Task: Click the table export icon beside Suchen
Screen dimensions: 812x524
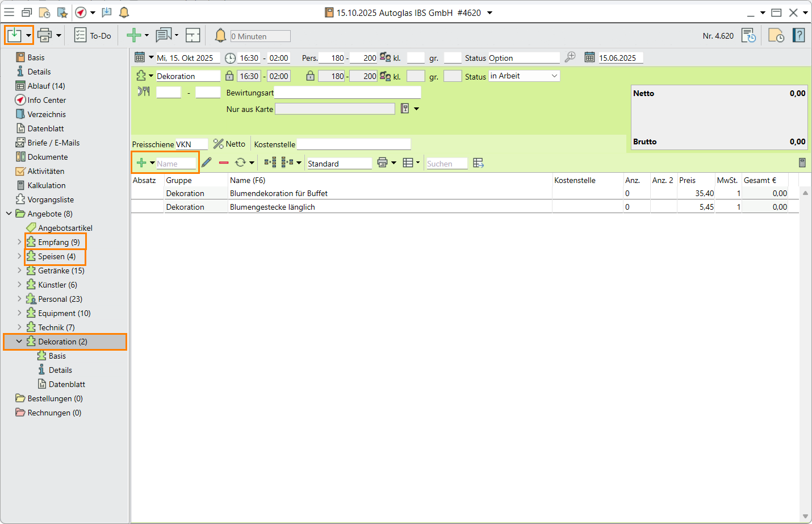Action: point(478,163)
